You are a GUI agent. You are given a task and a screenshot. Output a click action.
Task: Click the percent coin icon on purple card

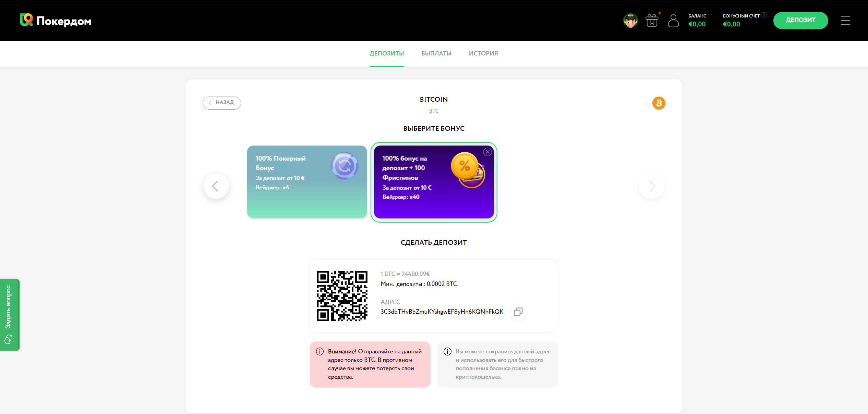coord(468,170)
